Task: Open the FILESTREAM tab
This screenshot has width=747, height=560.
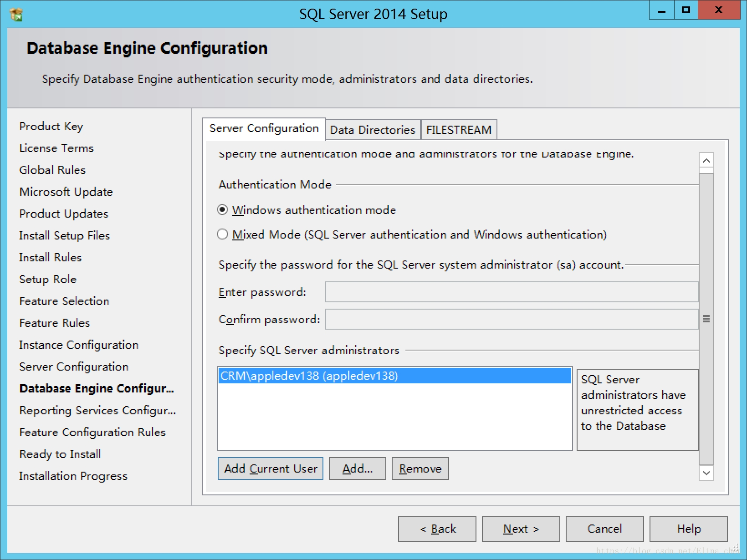Action: click(x=459, y=130)
